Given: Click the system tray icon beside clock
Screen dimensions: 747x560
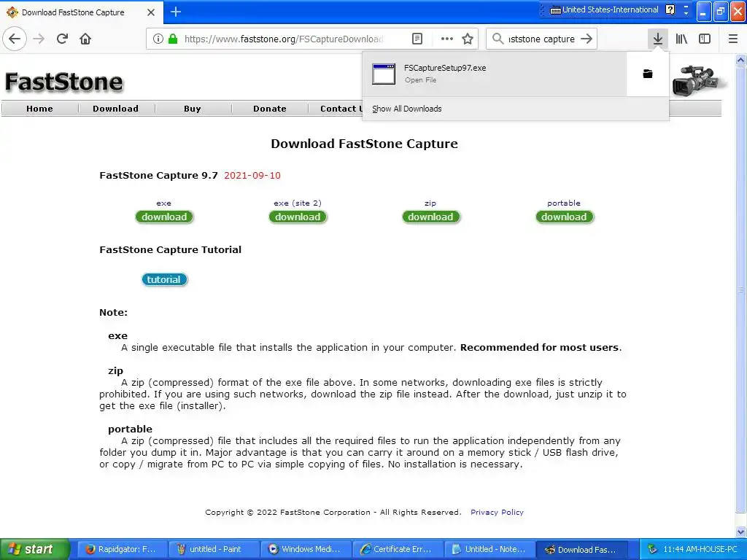Looking at the screenshot, I should tap(653, 549).
